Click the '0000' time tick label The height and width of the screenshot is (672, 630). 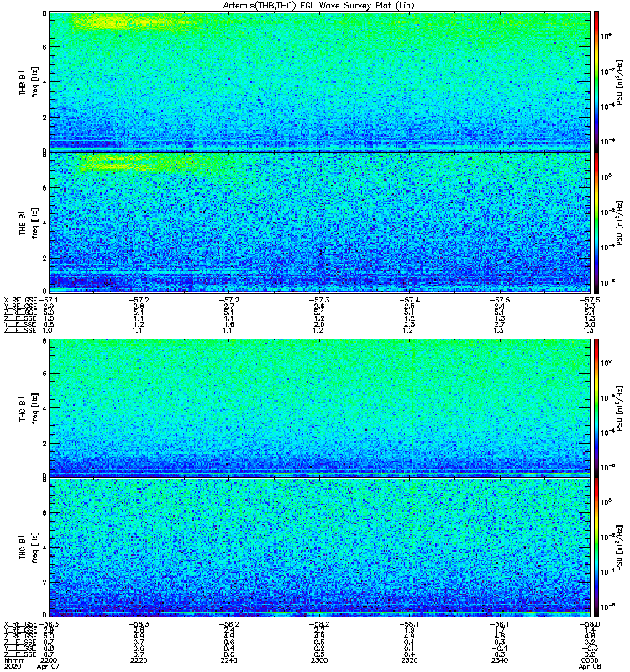(x=590, y=660)
